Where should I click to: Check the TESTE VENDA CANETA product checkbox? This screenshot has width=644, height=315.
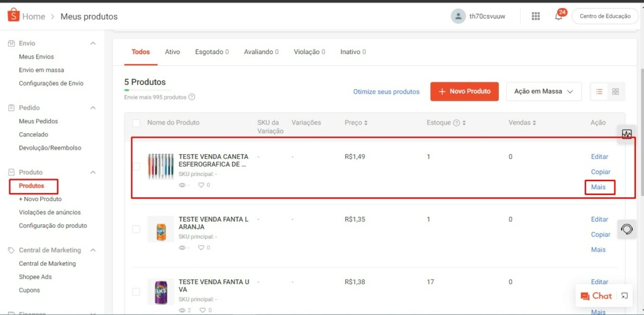tap(136, 167)
